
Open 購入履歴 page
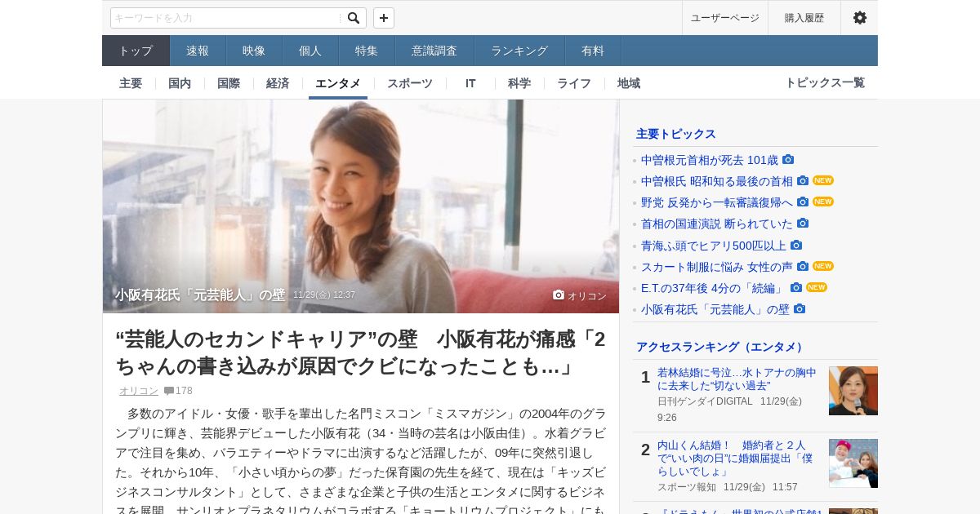click(x=804, y=18)
